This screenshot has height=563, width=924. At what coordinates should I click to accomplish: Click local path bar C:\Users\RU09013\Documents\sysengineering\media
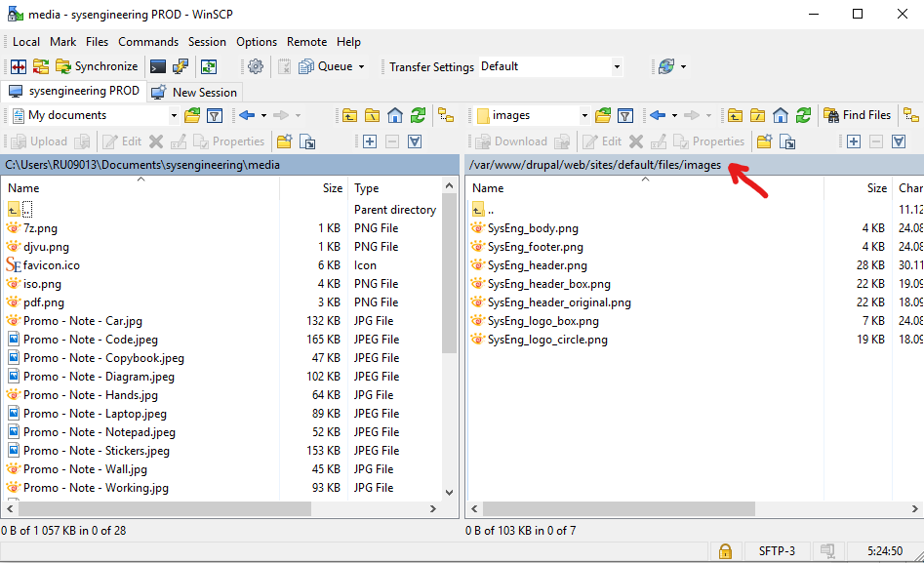coord(230,165)
